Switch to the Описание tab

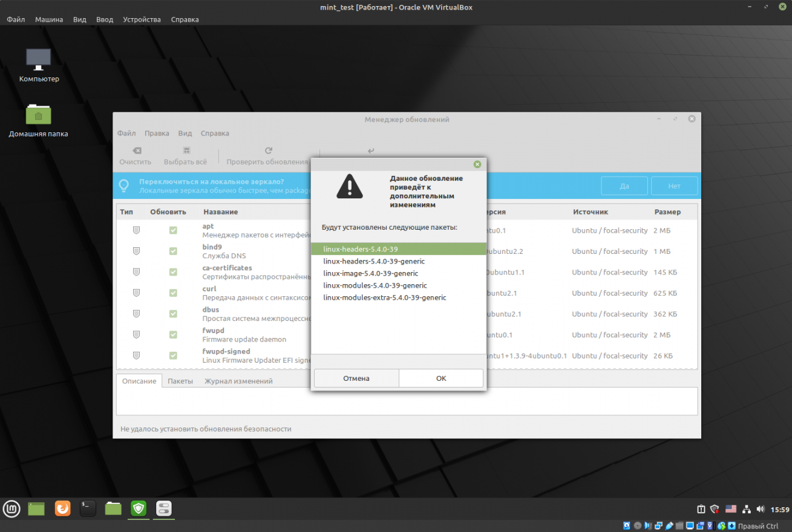pyautogui.click(x=139, y=381)
